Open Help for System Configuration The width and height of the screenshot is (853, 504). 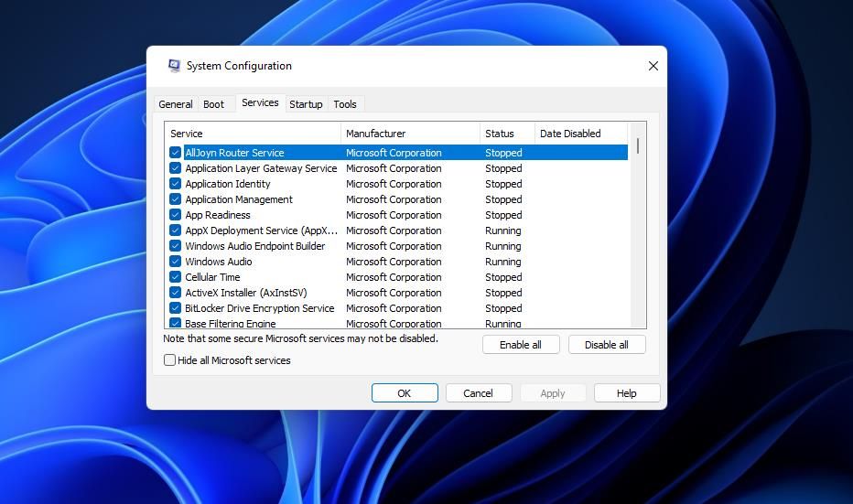point(626,393)
